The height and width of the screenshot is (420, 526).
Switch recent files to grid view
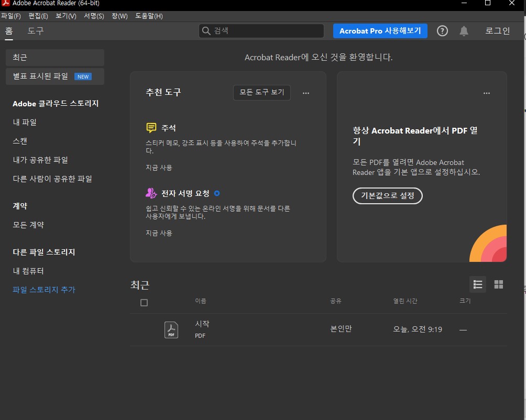pos(498,284)
